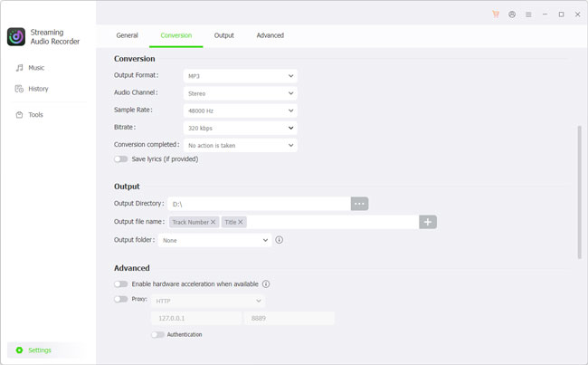The image size is (588, 365).
Task: Open the Sample Rate dropdown
Action: 241,110
